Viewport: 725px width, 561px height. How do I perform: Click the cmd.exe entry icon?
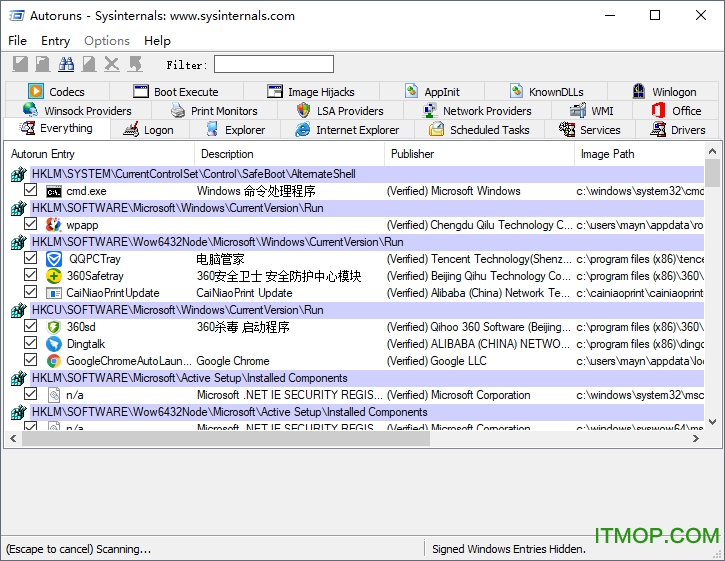click(x=54, y=191)
